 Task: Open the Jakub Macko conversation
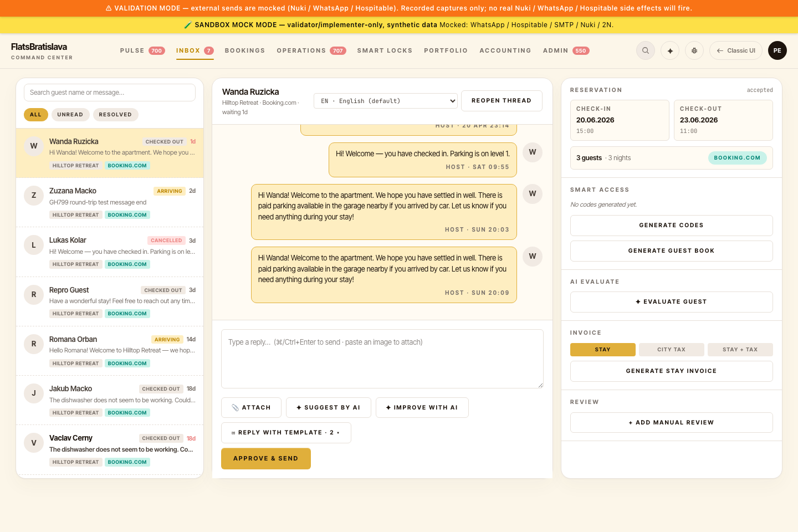click(x=110, y=400)
